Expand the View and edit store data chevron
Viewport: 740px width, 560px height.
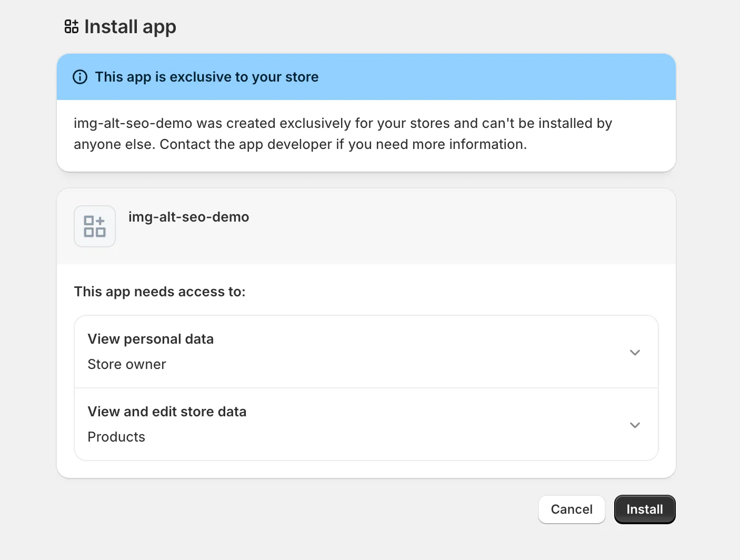click(635, 425)
